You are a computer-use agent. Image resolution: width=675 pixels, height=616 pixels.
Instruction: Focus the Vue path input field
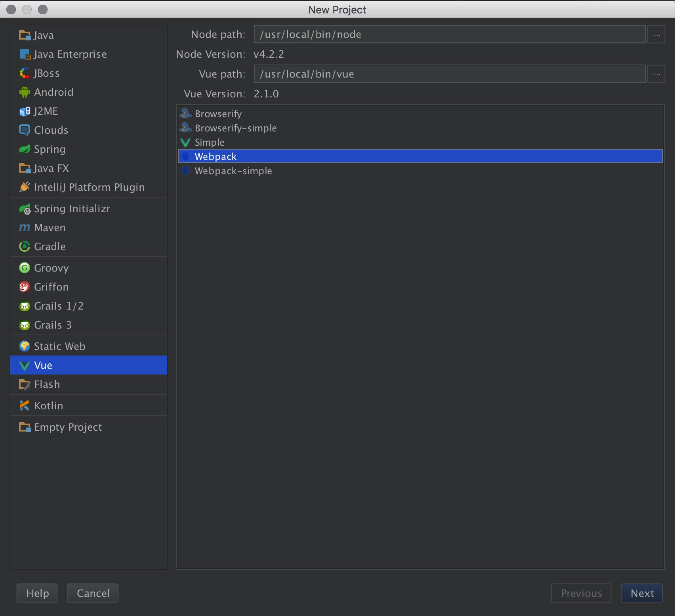(x=450, y=74)
